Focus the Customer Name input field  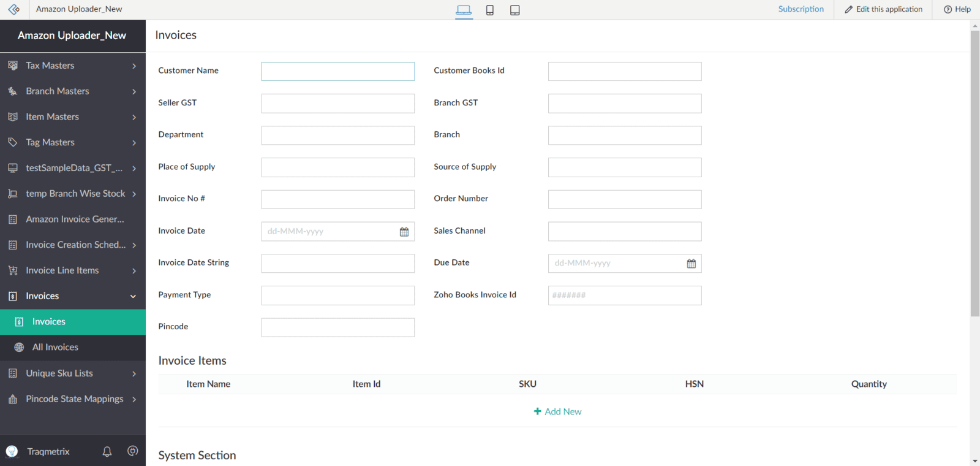point(338,71)
